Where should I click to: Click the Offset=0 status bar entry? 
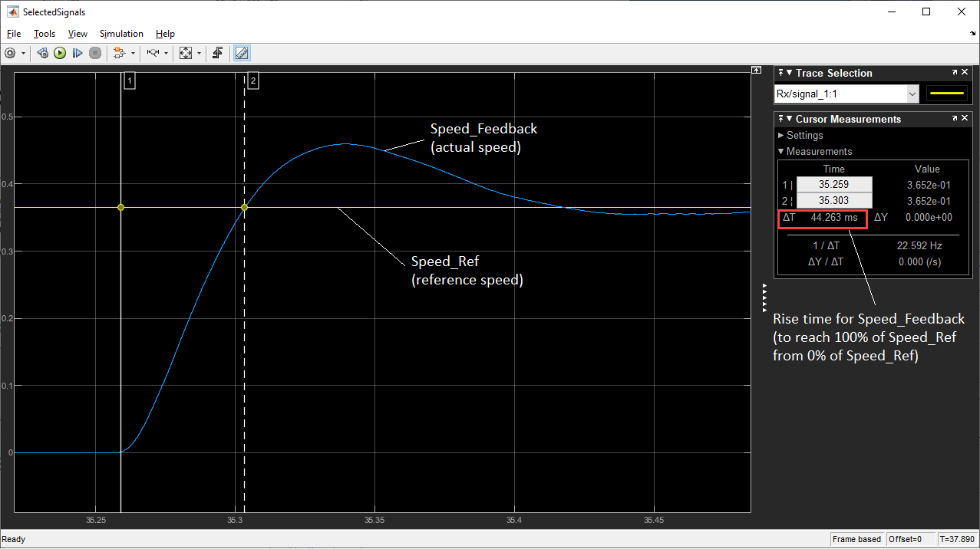tap(910, 539)
